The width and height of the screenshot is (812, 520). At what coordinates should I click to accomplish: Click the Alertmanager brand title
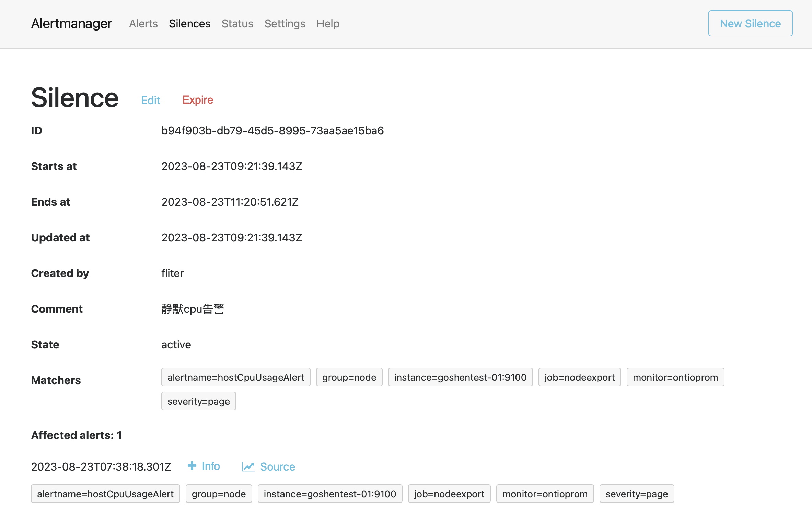tap(71, 23)
